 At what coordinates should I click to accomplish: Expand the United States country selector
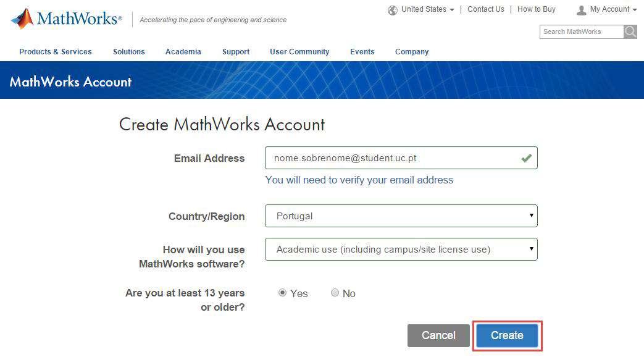pyautogui.click(x=427, y=9)
